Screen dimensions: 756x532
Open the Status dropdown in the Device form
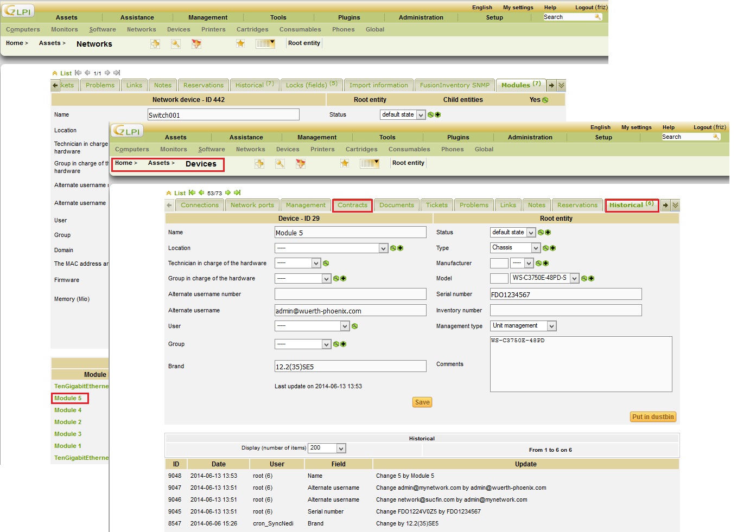click(513, 232)
